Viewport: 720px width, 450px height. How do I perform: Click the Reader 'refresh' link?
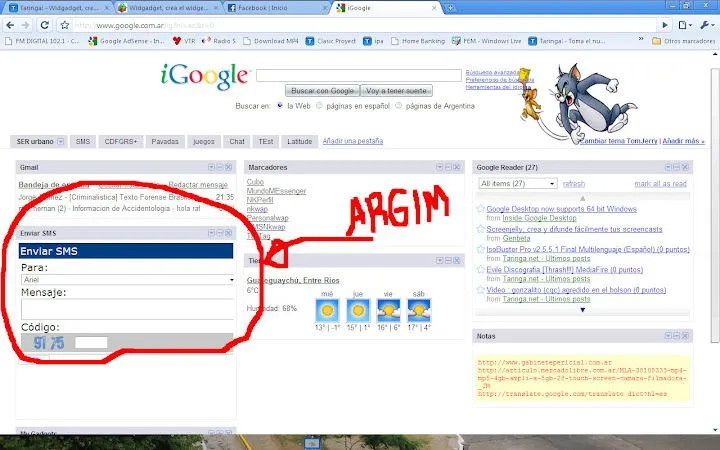(x=574, y=184)
